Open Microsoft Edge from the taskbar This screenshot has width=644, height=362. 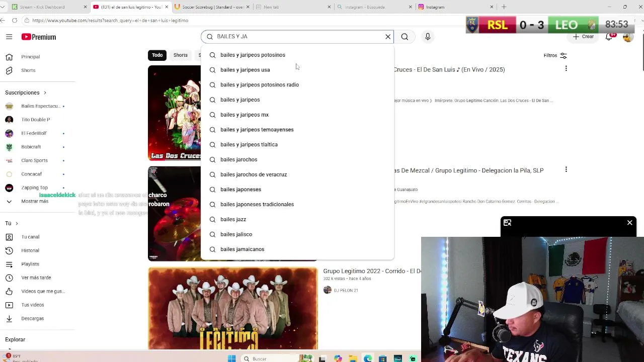pos(368,358)
